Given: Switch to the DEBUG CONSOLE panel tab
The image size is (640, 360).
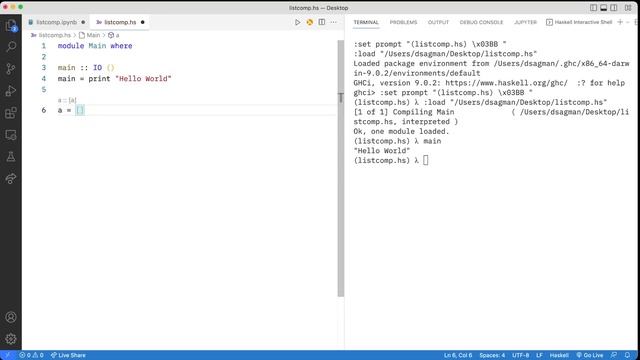Looking at the screenshot, I should tap(481, 22).
